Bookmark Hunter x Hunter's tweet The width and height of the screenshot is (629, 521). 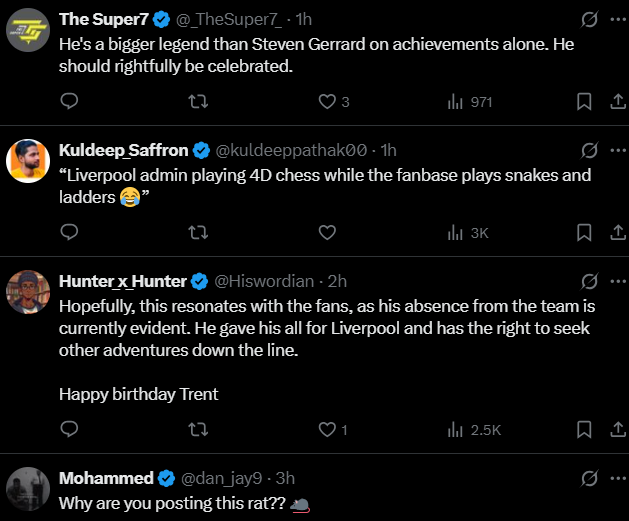click(584, 429)
